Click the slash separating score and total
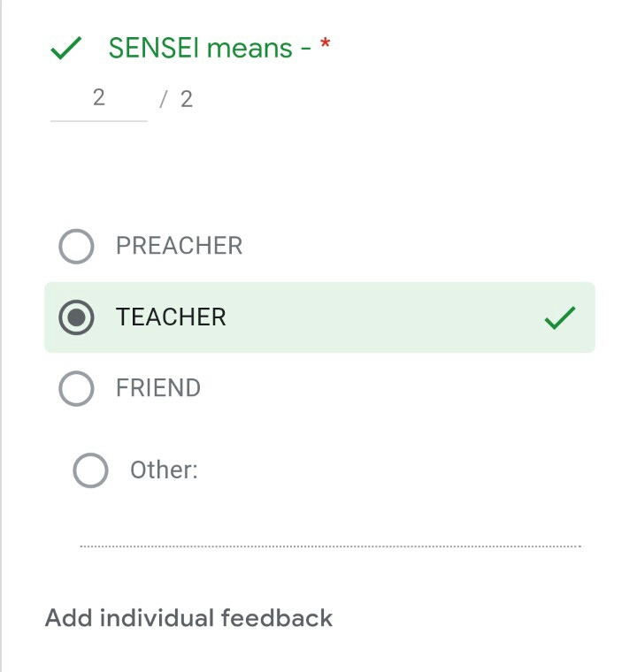637x672 pixels. point(163,99)
